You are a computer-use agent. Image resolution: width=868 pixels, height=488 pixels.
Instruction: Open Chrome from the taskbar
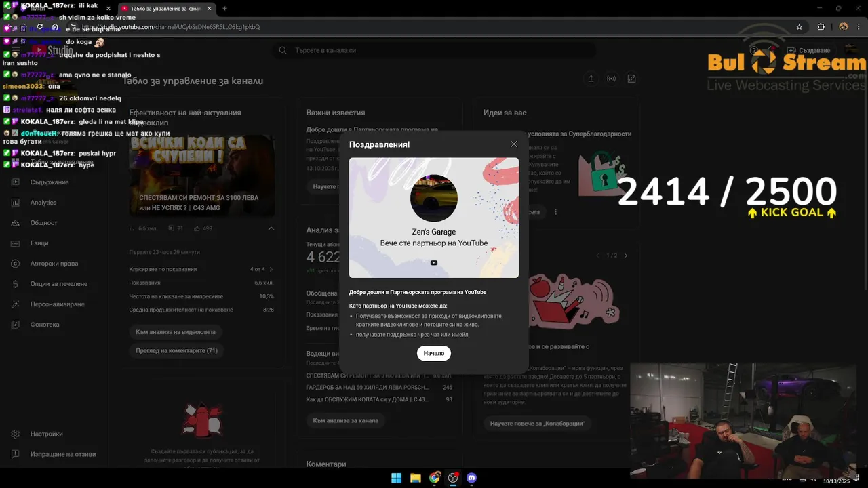(x=434, y=478)
